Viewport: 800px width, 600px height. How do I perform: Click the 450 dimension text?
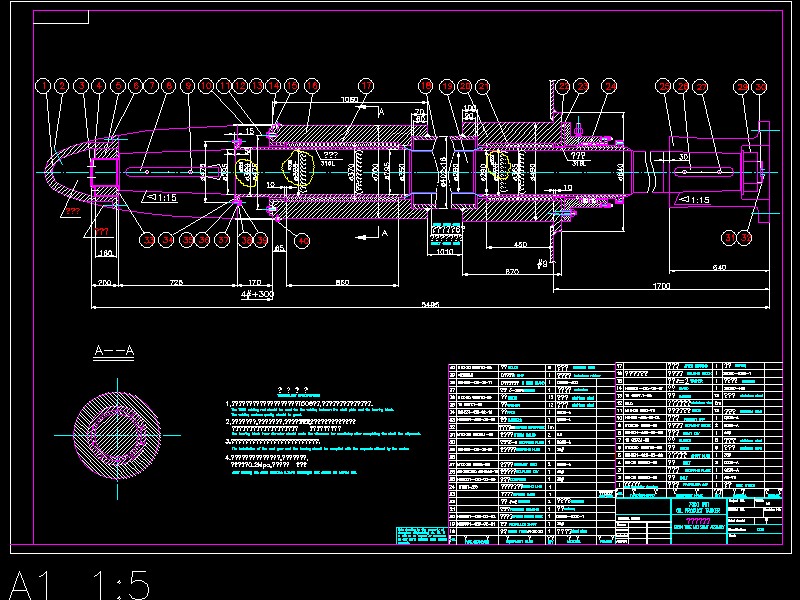520,244
